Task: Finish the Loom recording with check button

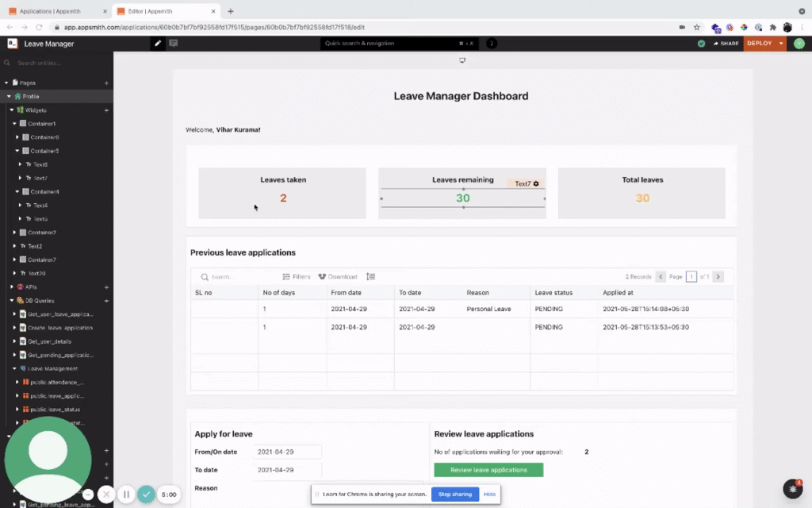Action: click(146, 495)
